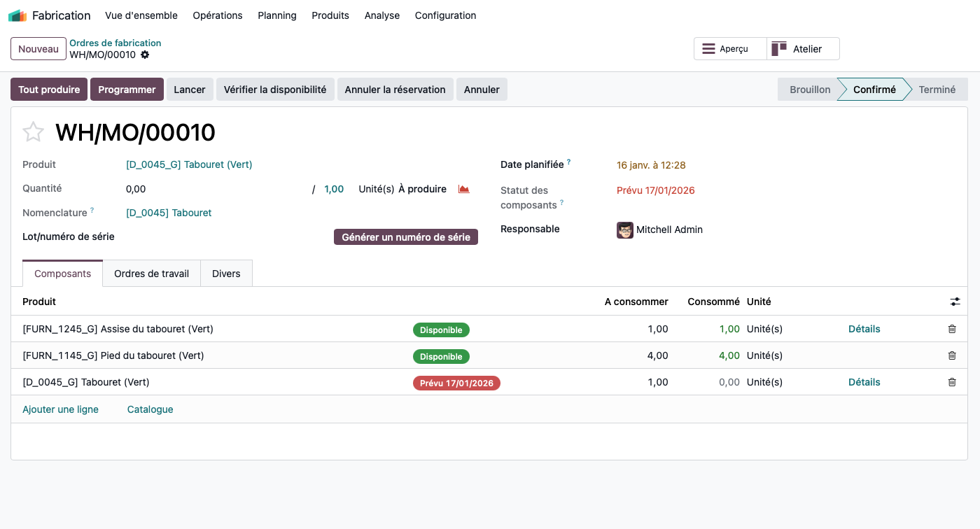The height and width of the screenshot is (529, 980).
Task: Switch to the Divers tab
Action: point(226,274)
